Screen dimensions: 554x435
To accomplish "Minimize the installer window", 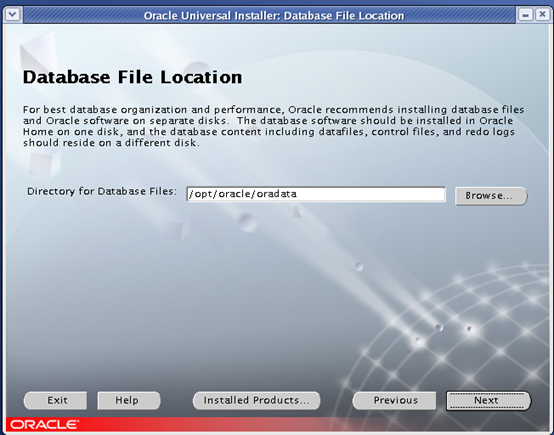I will coord(525,15).
